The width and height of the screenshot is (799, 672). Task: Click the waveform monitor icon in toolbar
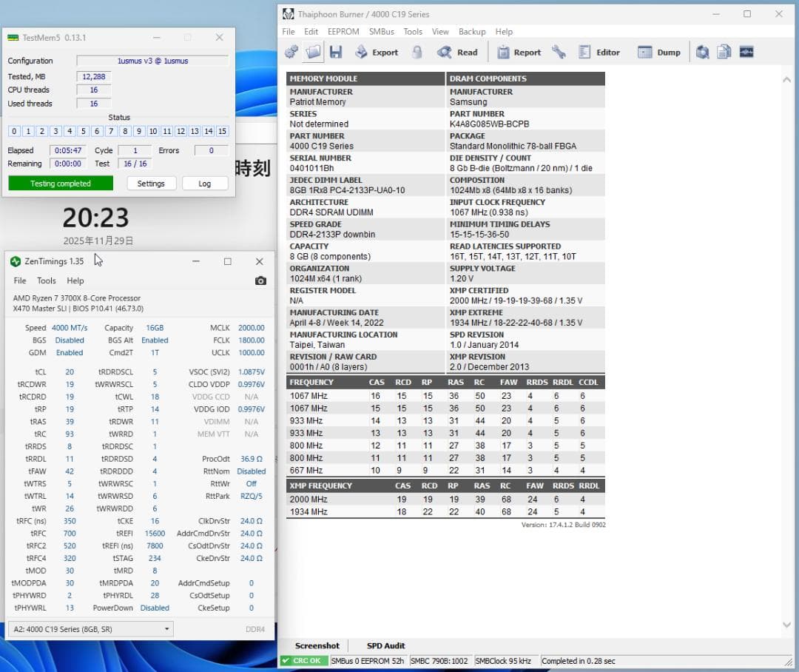pyautogui.click(x=746, y=52)
